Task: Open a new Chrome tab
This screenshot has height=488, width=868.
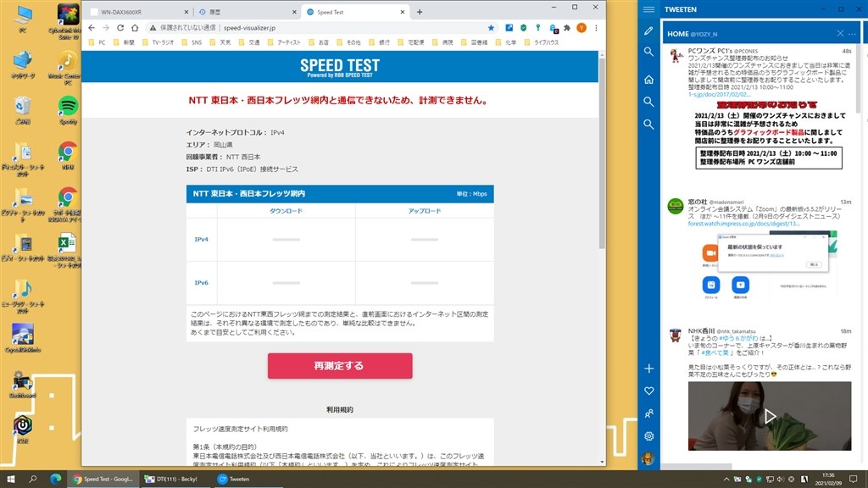Action: (419, 12)
